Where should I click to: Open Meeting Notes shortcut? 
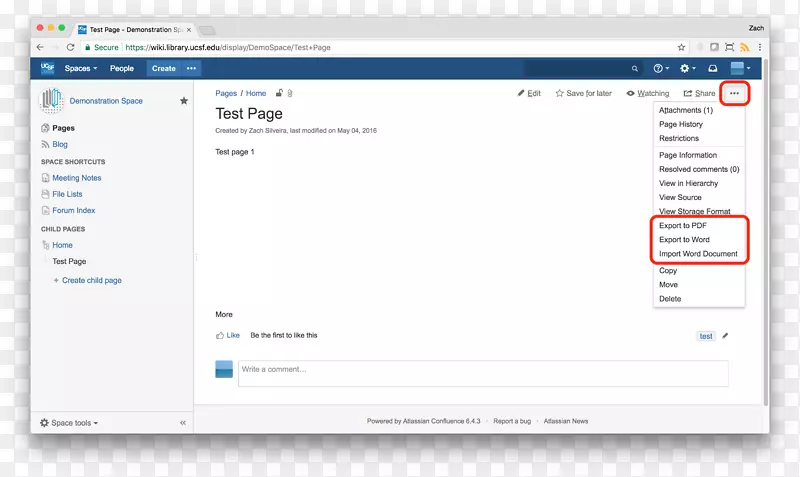[x=77, y=178]
